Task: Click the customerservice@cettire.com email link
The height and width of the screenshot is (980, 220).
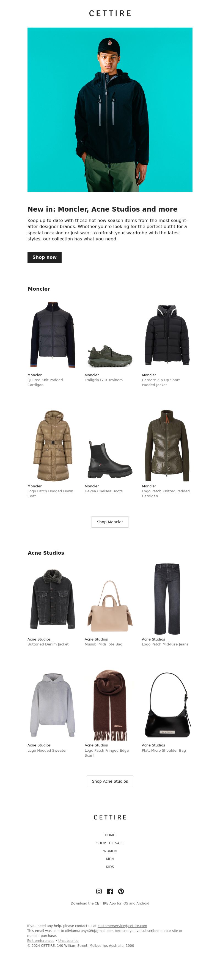Action: [x=122, y=926]
